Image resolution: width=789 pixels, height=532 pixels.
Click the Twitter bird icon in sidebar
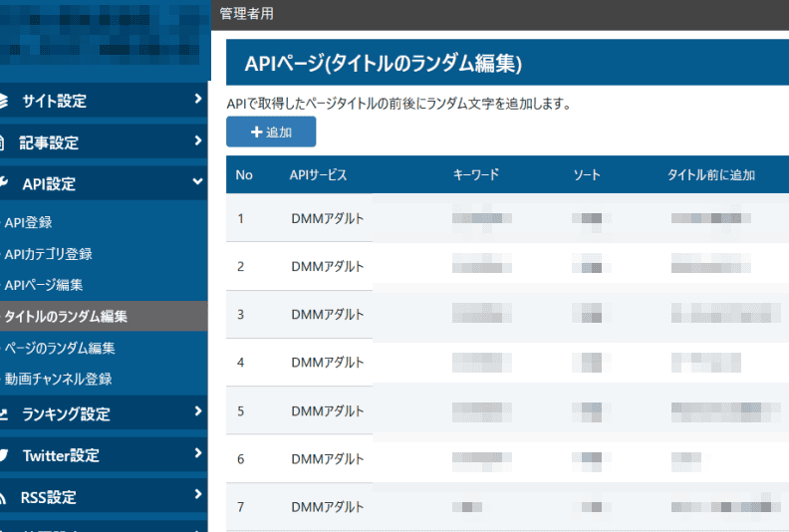point(4,455)
